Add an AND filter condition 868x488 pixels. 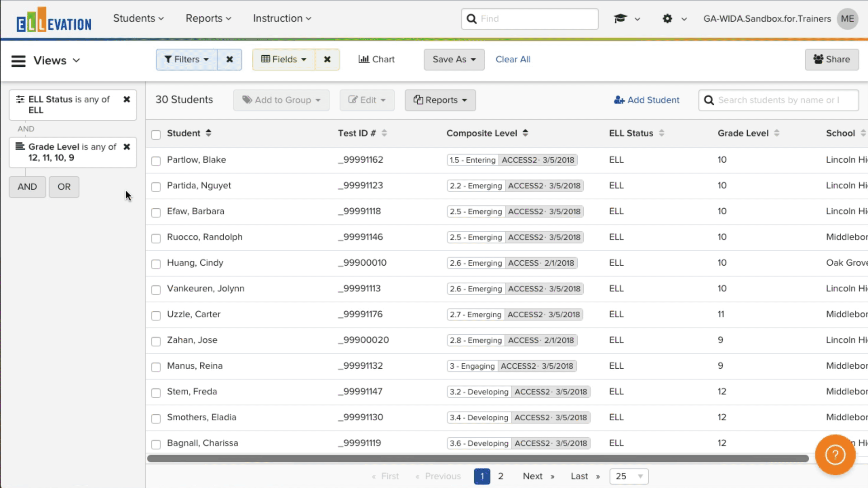point(27,187)
